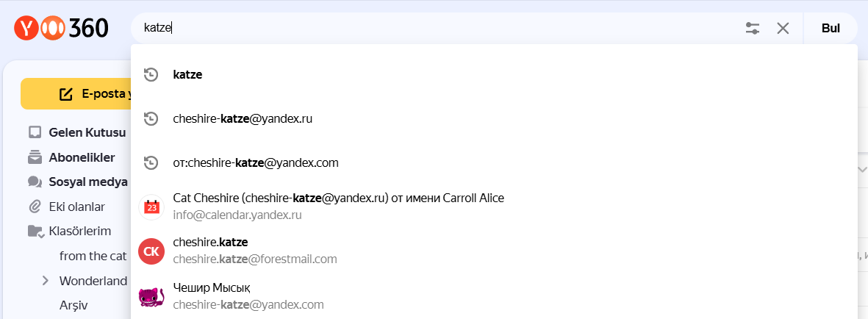Image resolution: width=868 pixels, height=319 pixels.
Task: Select the CK avatar contact cheshire.katze
Action: pyautogui.click(x=151, y=251)
